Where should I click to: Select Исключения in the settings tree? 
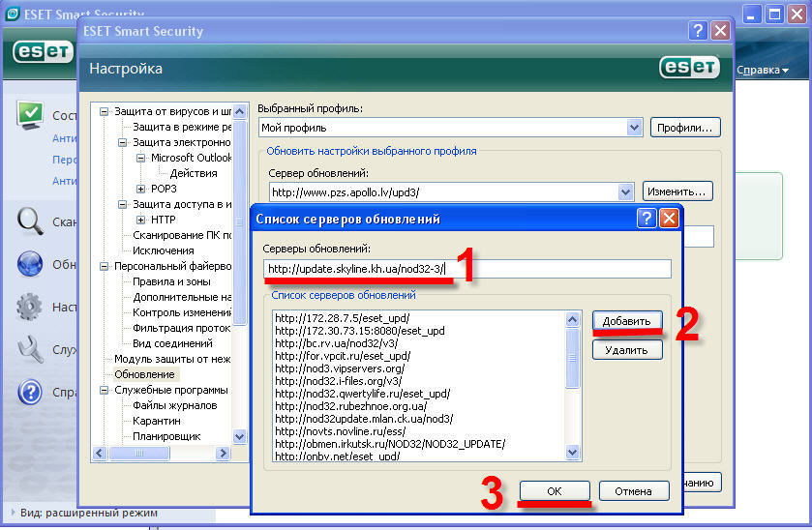(x=164, y=250)
